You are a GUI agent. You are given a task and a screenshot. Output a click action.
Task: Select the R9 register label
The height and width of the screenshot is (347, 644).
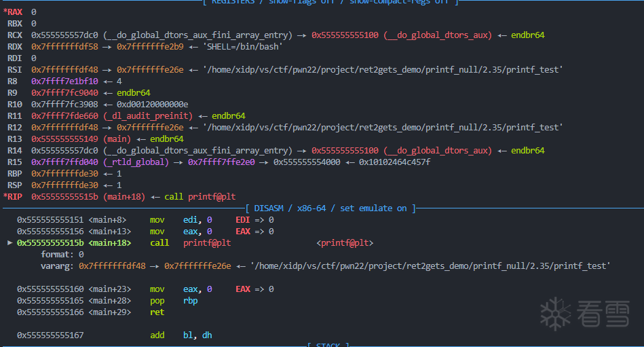tap(12, 92)
